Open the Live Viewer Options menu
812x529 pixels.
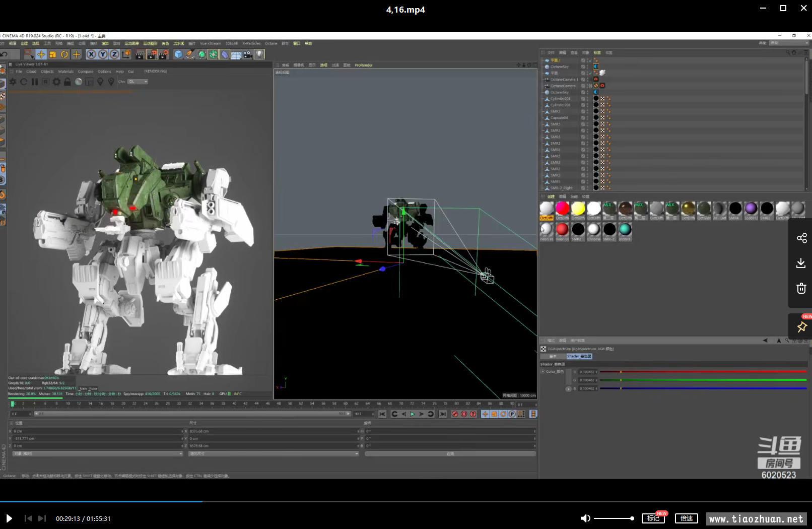click(104, 72)
